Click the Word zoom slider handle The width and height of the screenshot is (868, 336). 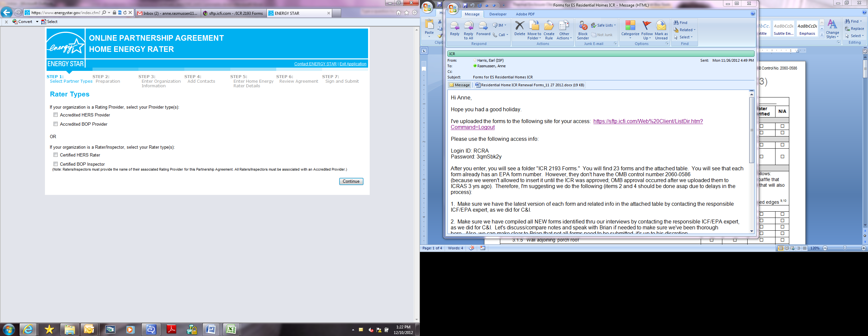(844, 248)
